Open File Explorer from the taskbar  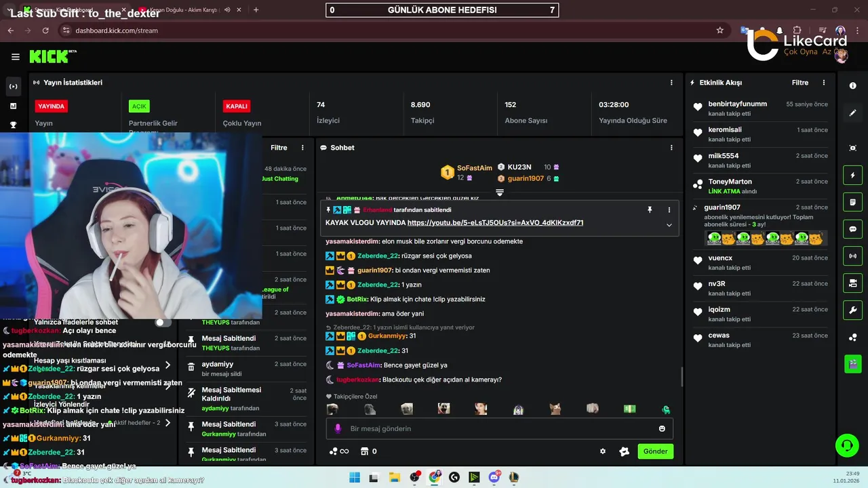pos(394,477)
